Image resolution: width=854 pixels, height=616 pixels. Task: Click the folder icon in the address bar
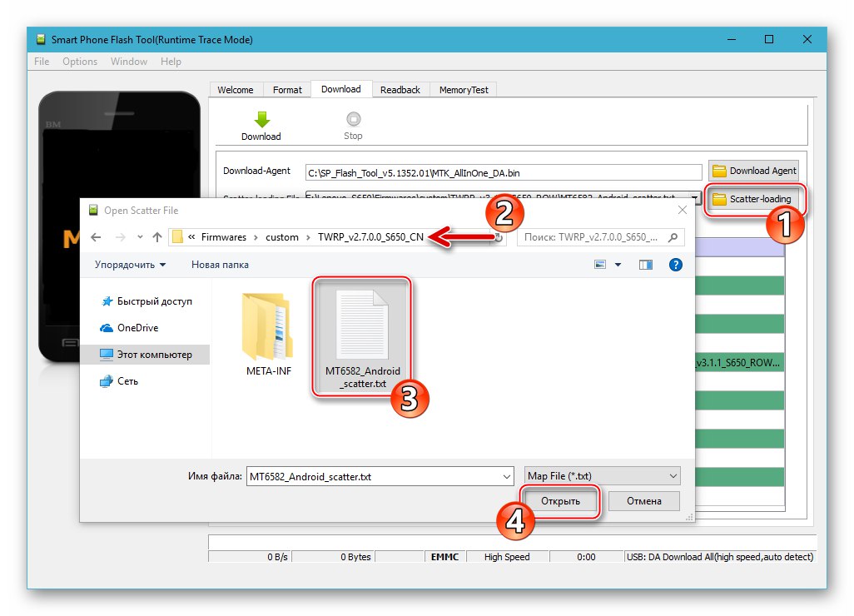[x=177, y=237]
